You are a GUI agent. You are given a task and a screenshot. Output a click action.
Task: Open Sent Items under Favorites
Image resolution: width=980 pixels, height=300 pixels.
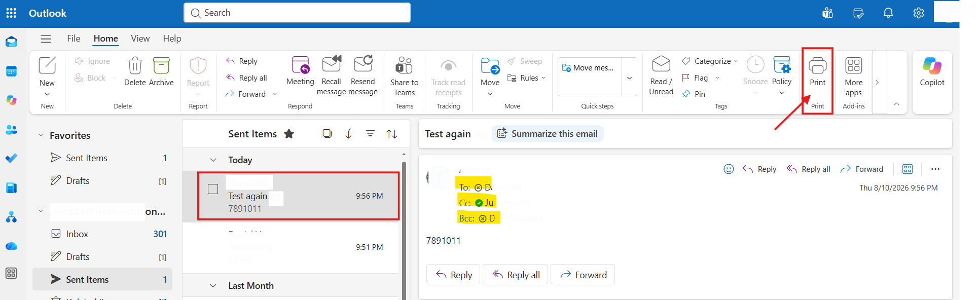click(x=103, y=158)
